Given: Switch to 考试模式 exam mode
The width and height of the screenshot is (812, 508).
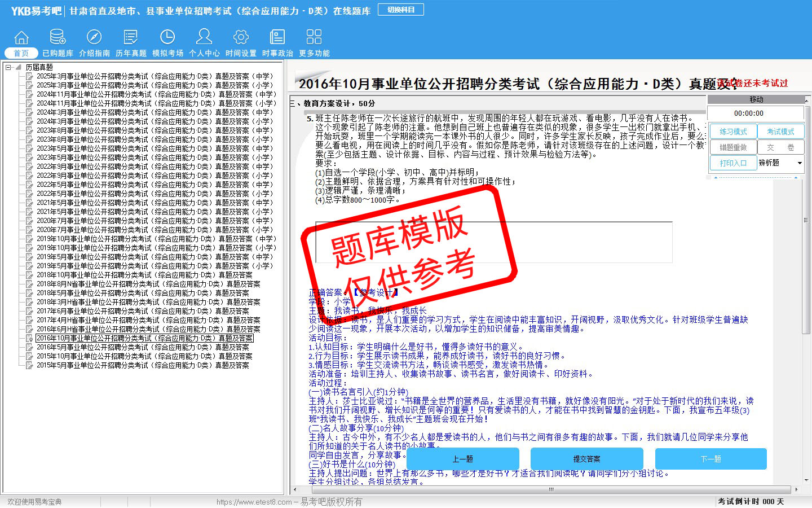Looking at the screenshot, I should [x=780, y=132].
